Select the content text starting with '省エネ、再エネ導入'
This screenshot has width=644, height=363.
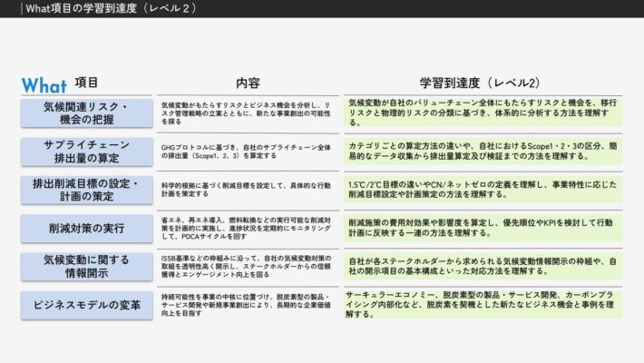pos(247,227)
